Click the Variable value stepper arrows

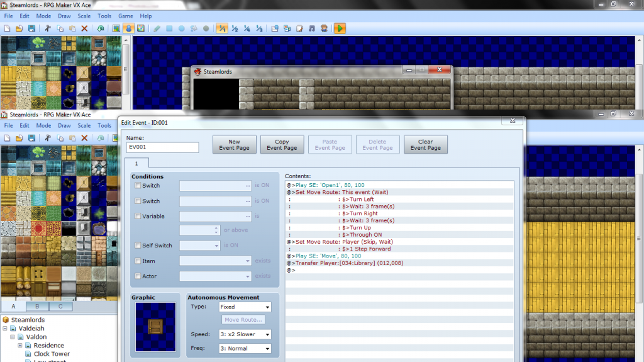pyautogui.click(x=216, y=230)
